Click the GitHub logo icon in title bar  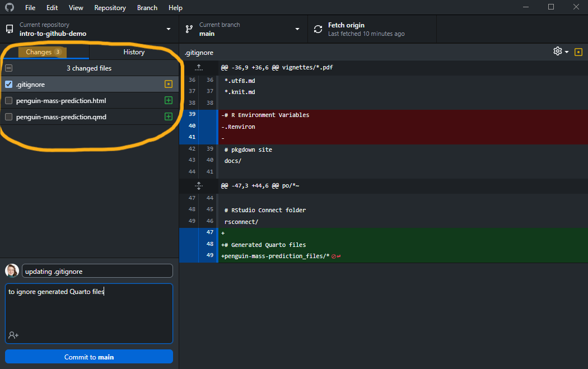point(10,8)
